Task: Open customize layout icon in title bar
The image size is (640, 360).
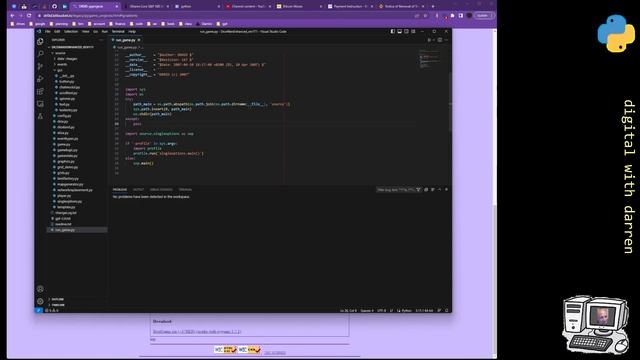Action: click(413, 31)
